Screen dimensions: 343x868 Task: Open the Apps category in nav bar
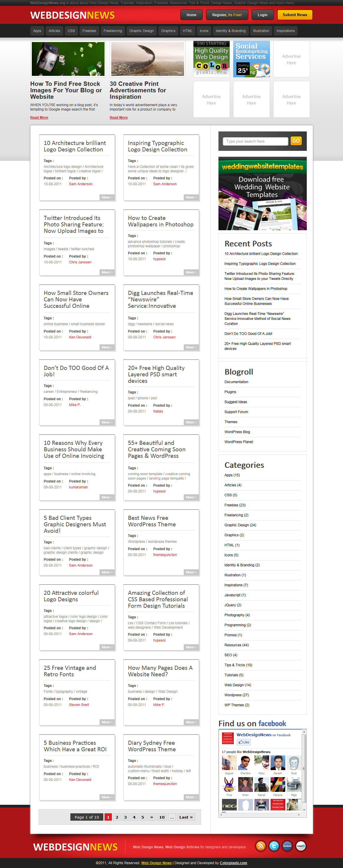coord(37,31)
